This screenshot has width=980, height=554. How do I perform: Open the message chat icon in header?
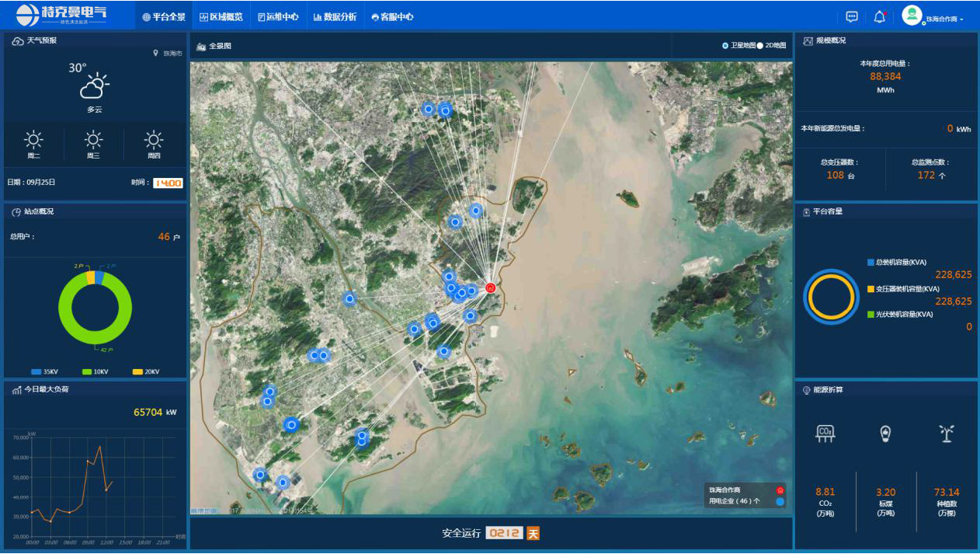(852, 16)
